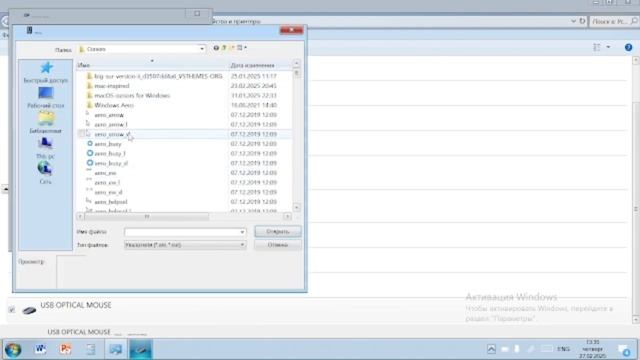Open Libraries (Библиотеки) in dialog sidebar
The height and width of the screenshot is (360, 640).
[45, 123]
